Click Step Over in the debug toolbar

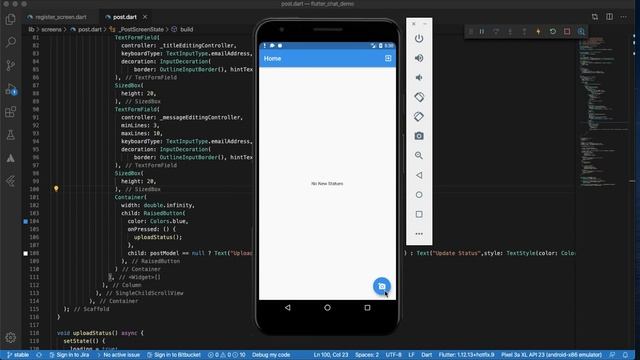(496, 31)
